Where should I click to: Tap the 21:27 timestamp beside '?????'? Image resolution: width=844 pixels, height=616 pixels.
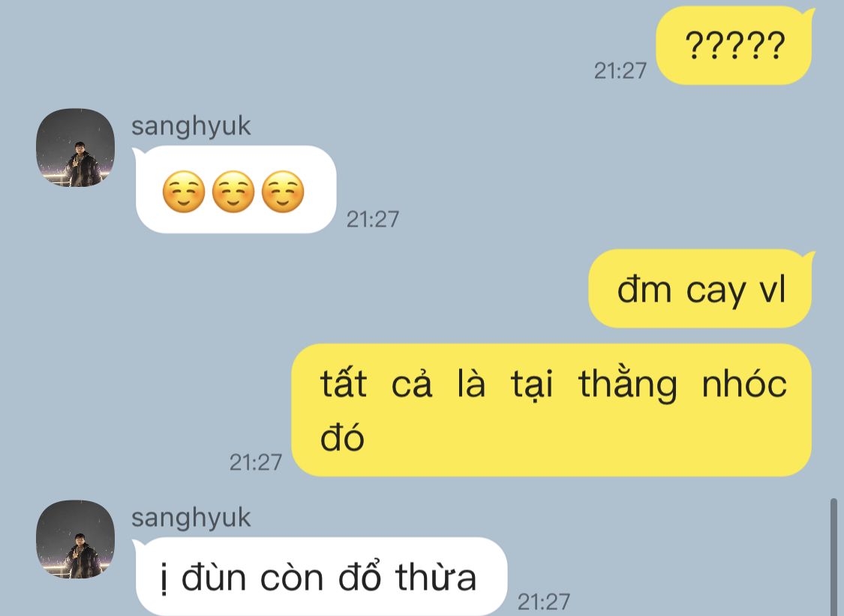click(x=620, y=71)
